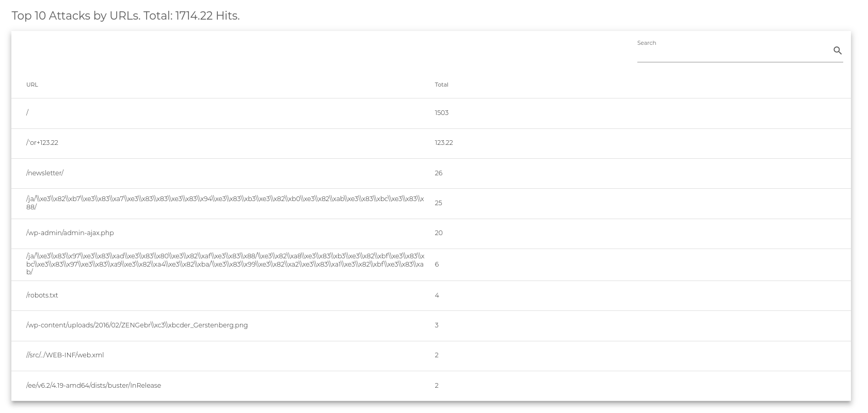Click the search magnifier icon
This screenshot has height=413, width=868.
click(x=838, y=51)
